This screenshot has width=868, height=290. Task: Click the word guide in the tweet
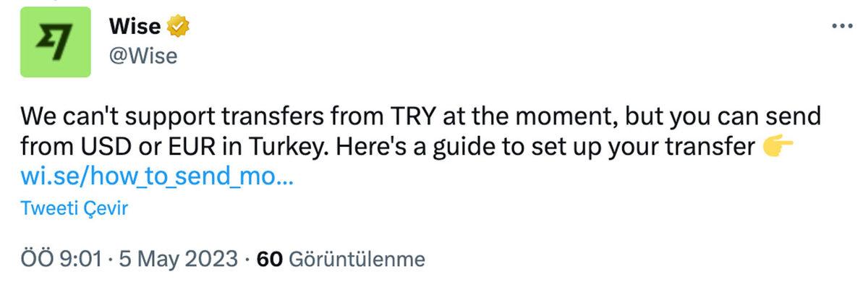pos(452,147)
